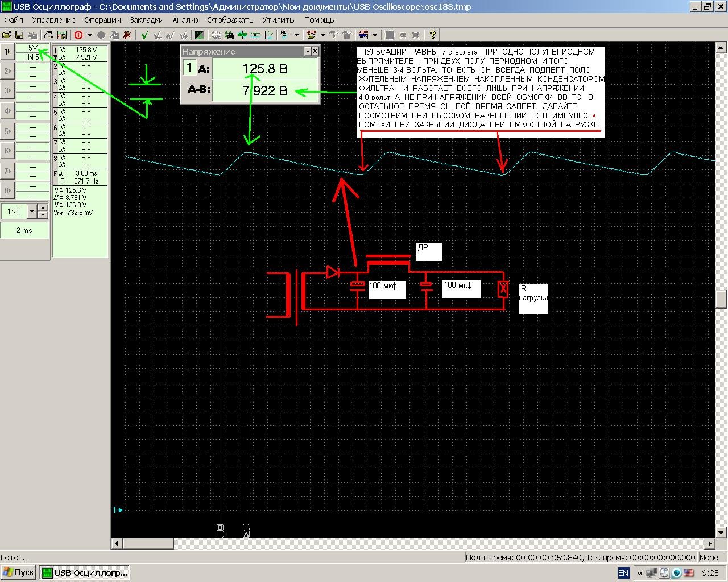Image resolution: width=728 pixels, height=582 pixels.
Task: Click the question mark help icon
Action: pos(432,35)
